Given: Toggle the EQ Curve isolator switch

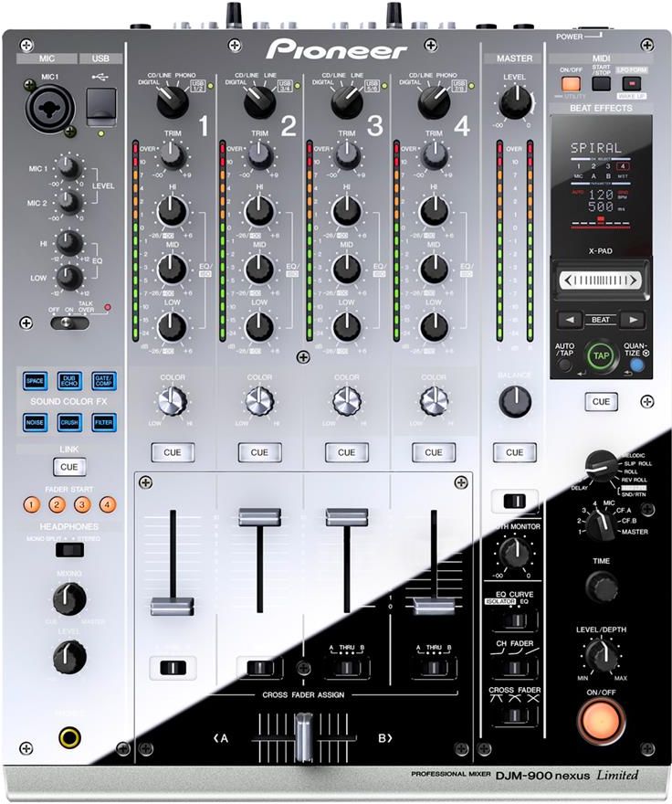Looking at the screenshot, I should click(x=515, y=620).
